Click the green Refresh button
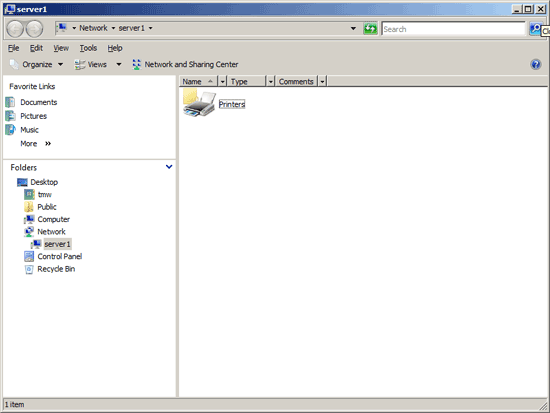This screenshot has width=550, height=413. pyautogui.click(x=370, y=28)
